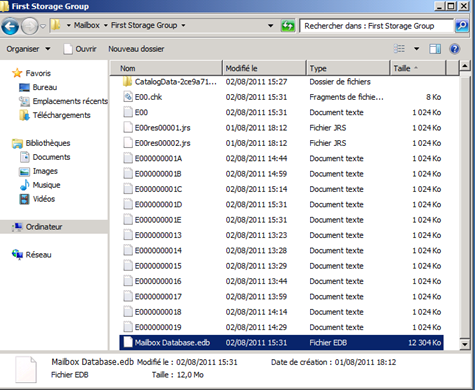Select the E000000001C file icon
This screenshot has width=475, height=390.
128,189
